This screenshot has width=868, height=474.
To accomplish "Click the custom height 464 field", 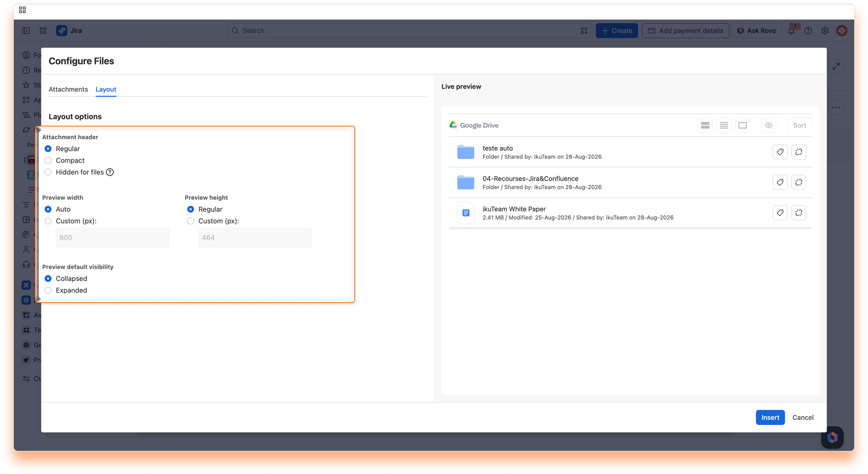I will point(255,237).
